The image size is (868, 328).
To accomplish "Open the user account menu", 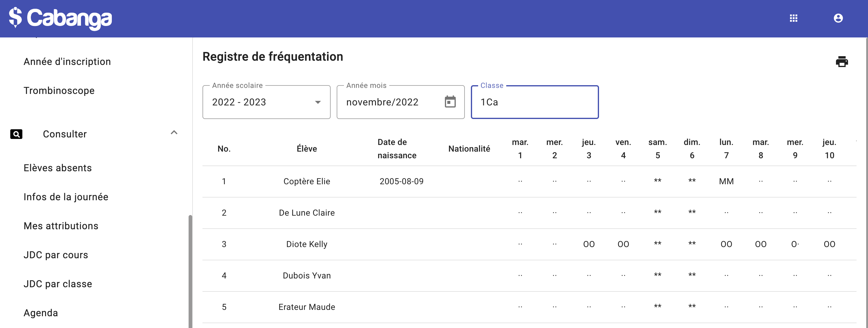I will point(838,18).
